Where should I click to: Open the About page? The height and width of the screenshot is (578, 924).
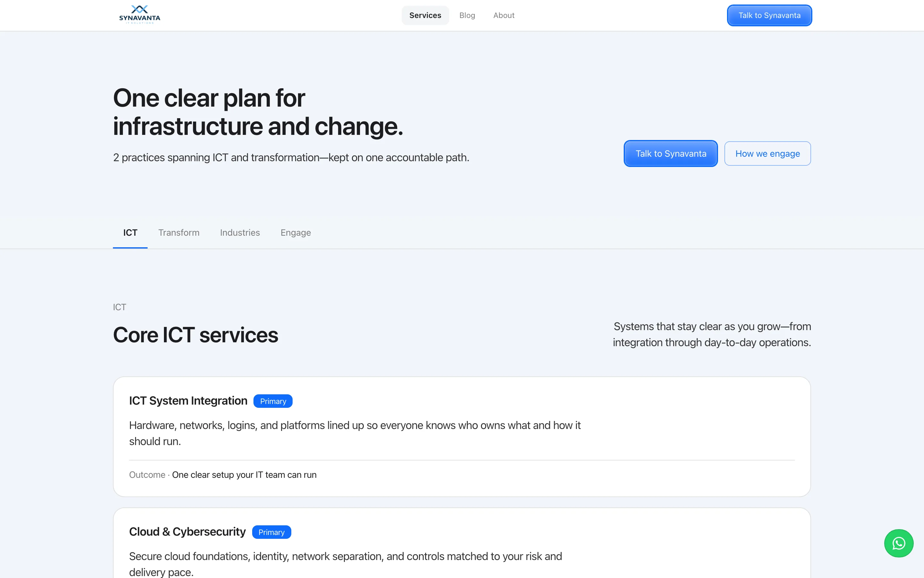point(504,15)
